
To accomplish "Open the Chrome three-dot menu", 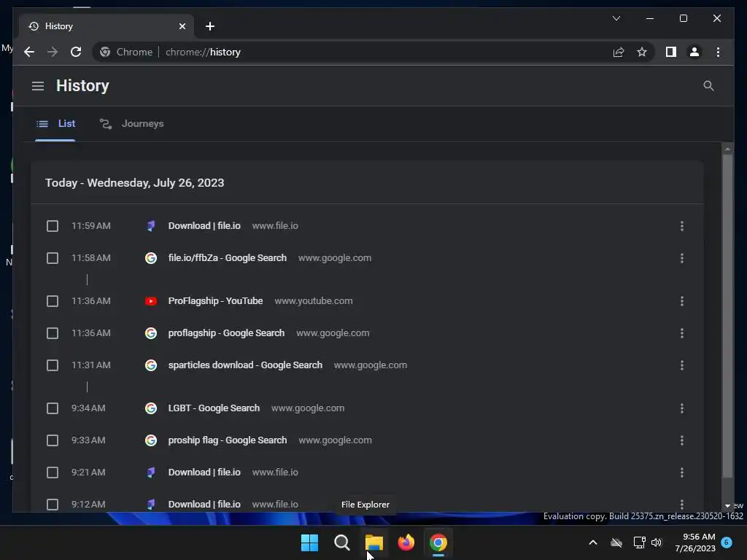I will coord(718,52).
